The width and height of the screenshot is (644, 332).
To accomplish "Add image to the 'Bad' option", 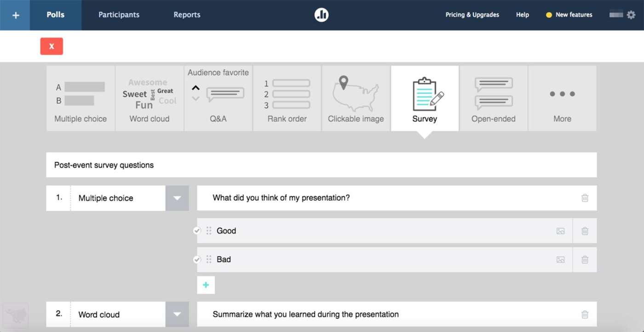I will 560,260.
